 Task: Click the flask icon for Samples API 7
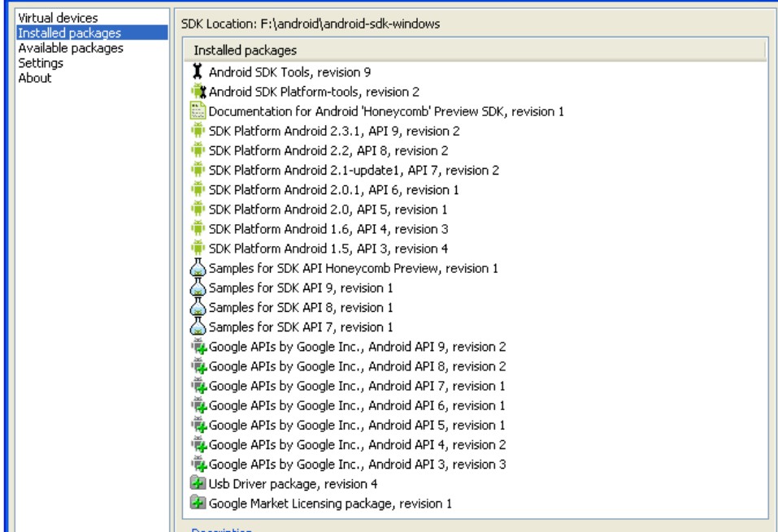click(x=198, y=327)
